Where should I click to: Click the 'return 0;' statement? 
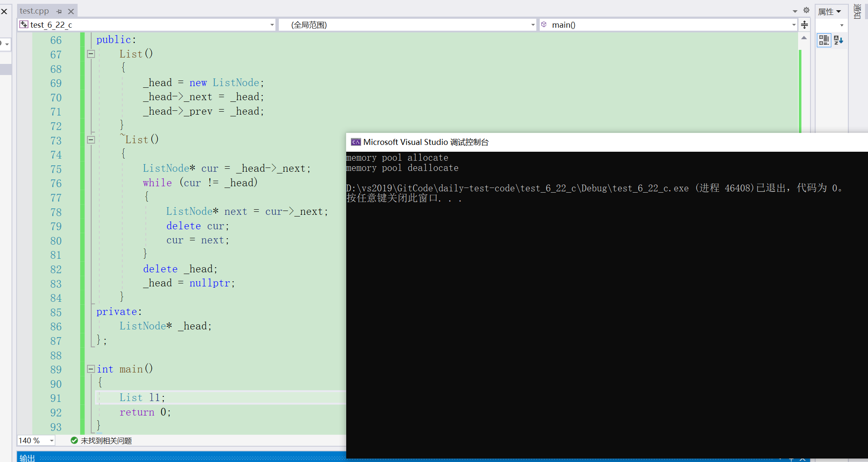click(145, 412)
